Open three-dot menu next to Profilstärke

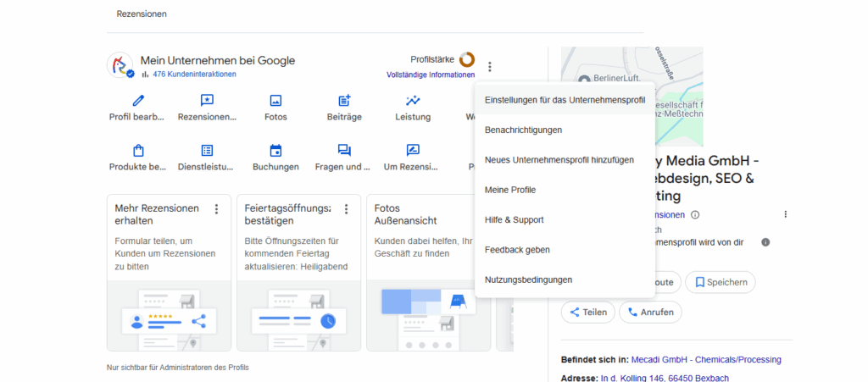pos(490,66)
